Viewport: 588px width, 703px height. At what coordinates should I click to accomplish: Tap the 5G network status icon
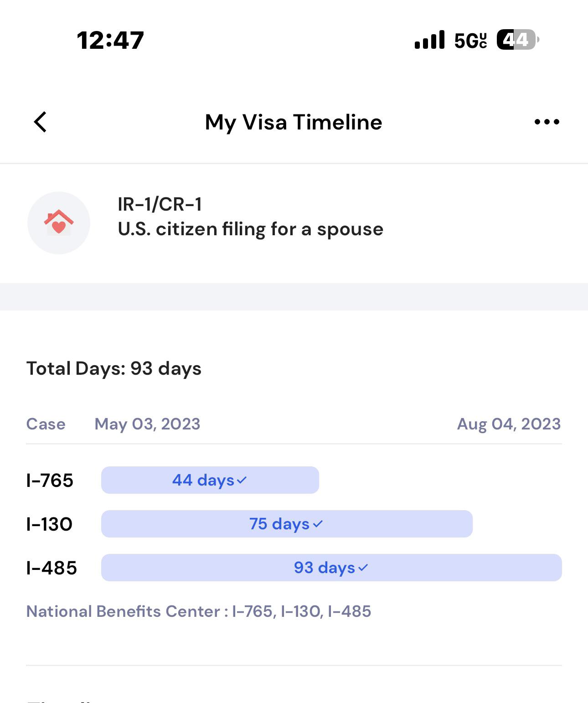(470, 41)
